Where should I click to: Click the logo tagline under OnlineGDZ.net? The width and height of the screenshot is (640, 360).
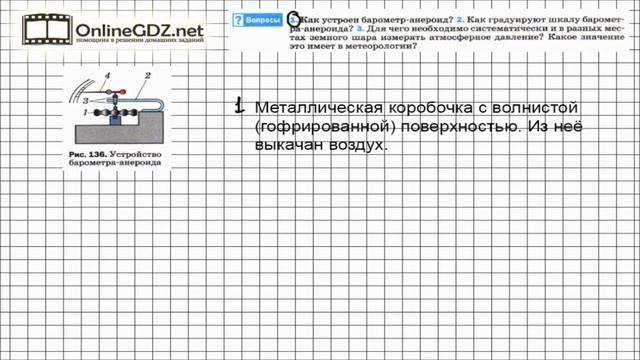(x=140, y=40)
